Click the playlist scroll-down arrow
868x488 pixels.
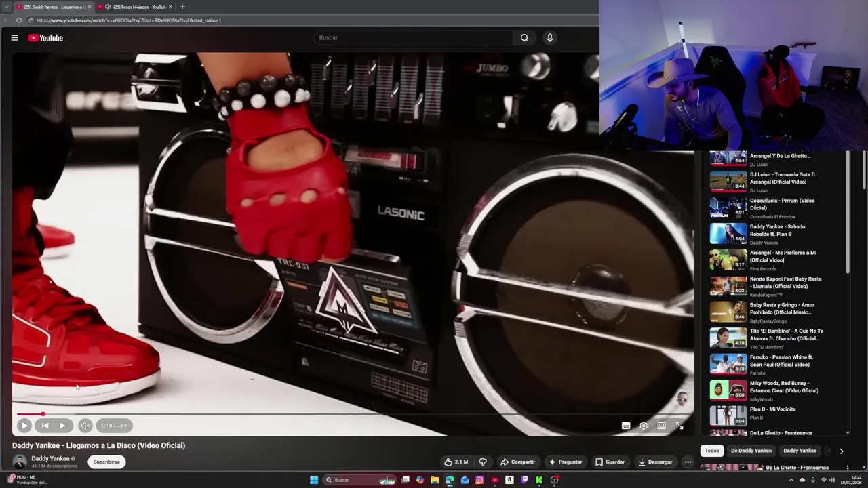pyautogui.click(x=848, y=432)
